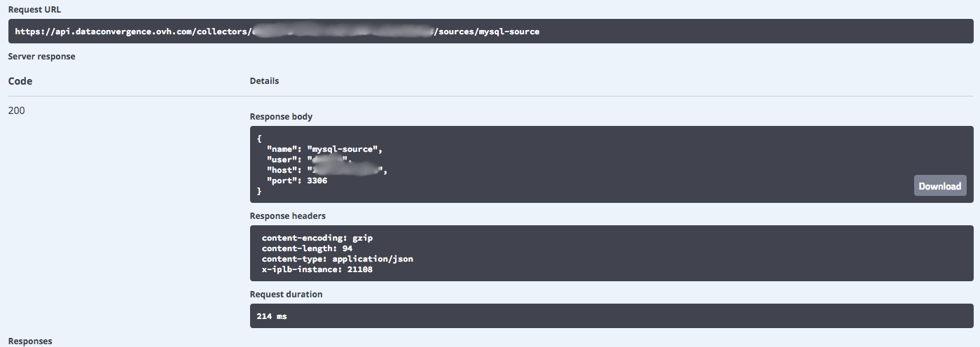
Task: Click the "Responses" section heading
Action: click(x=30, y=341)
